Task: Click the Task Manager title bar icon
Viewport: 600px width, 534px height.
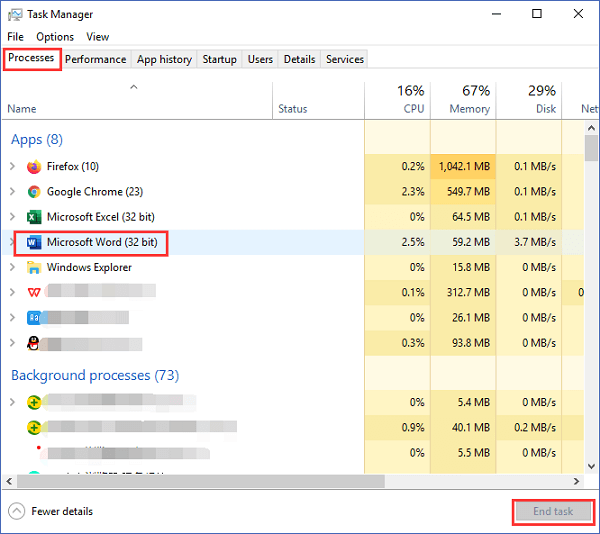Action: point(15,15)
